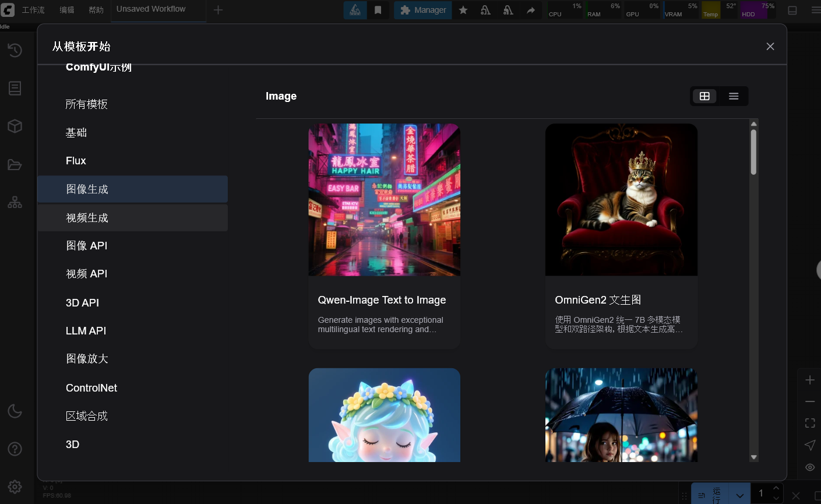Image resolution: width=821 pixels, height=504 pixels.
Task: Cancel current run with X icon
Action: [x=796, y=495]
